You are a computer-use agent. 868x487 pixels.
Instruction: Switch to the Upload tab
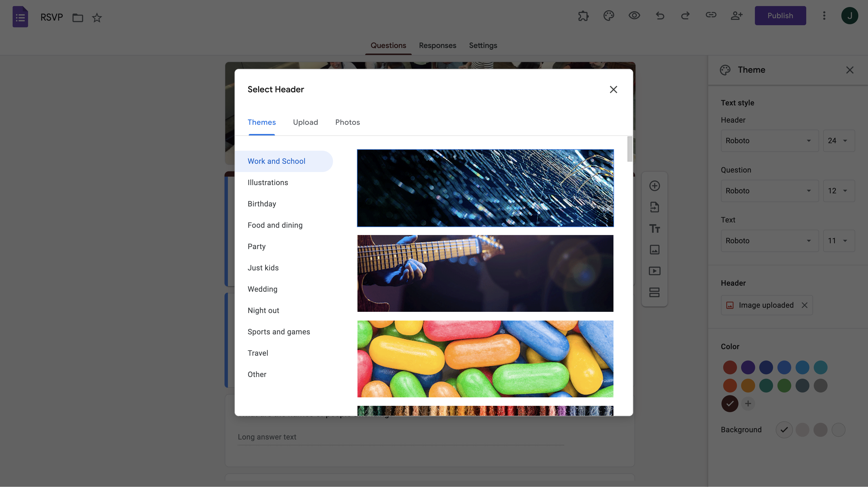305,122
